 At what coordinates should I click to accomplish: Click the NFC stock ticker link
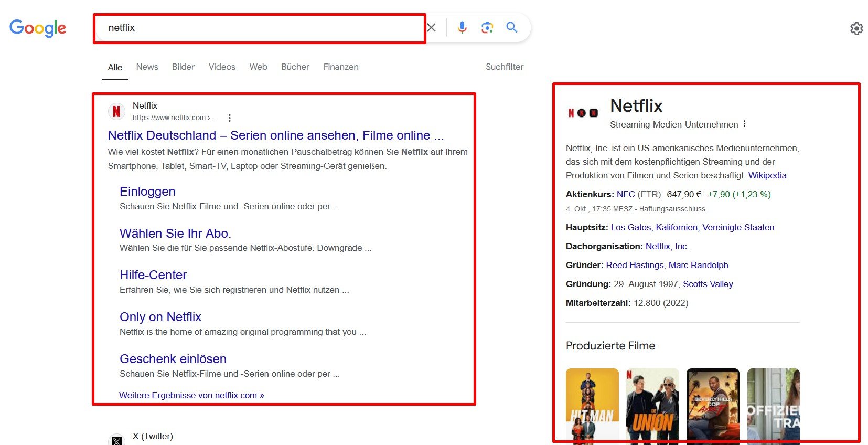point(626,194)
